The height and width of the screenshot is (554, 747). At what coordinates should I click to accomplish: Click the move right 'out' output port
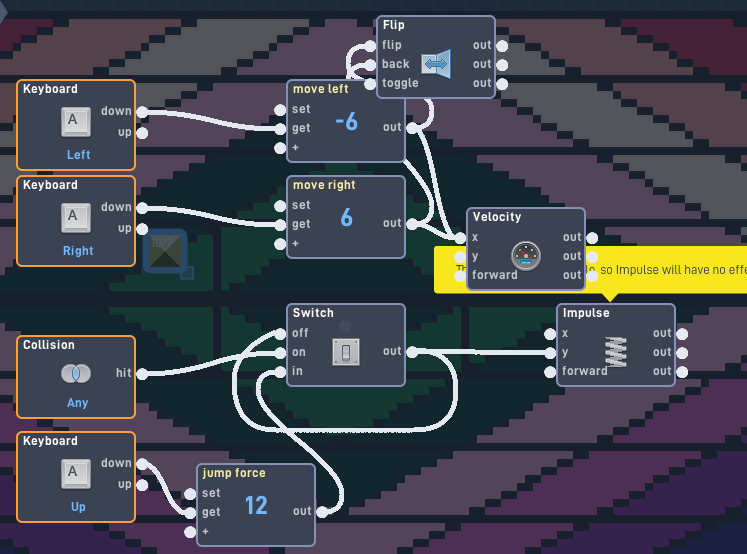point(413,224)
